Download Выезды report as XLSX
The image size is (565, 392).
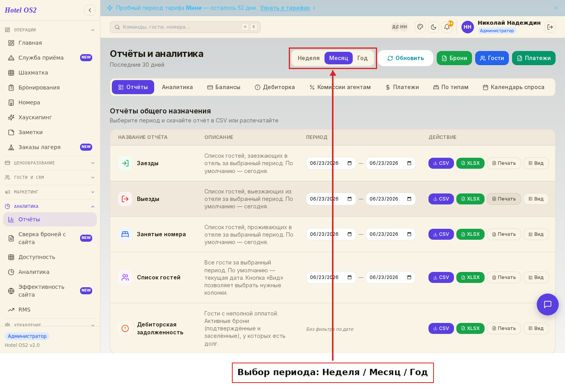tap(470, 199)
